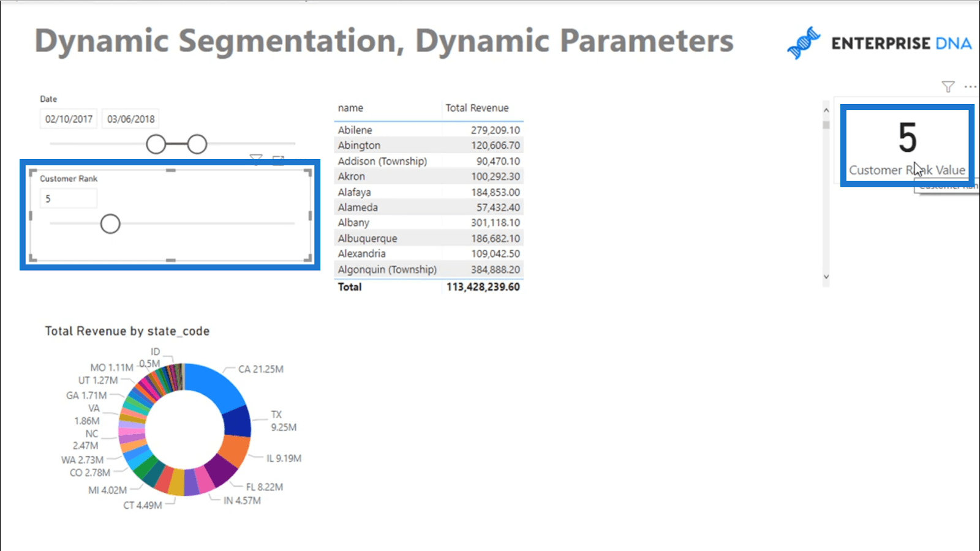Click the filter icon above the card visual
Image resolution: width=980 pixels, height=551 pixels.
point(948,87)
